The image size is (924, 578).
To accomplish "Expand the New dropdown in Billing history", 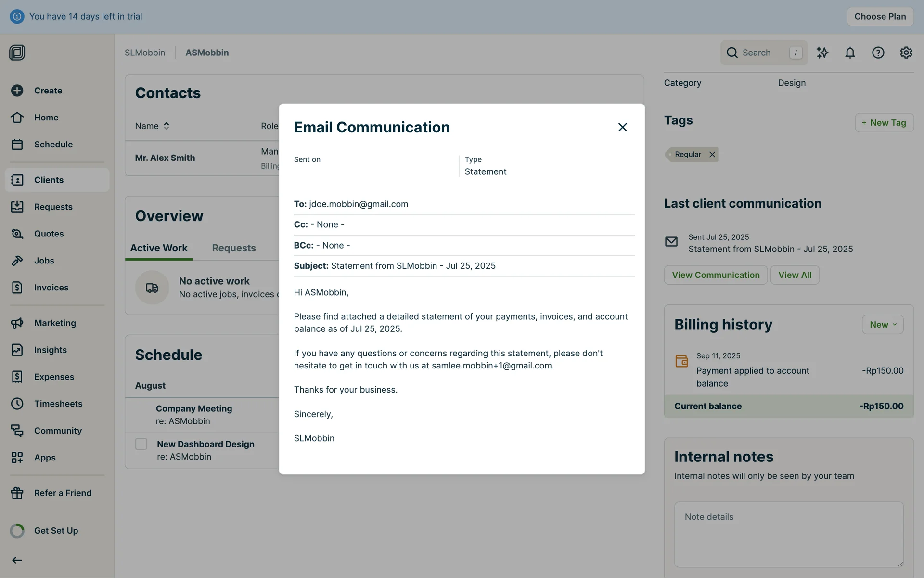I will (x=882, y=325).
